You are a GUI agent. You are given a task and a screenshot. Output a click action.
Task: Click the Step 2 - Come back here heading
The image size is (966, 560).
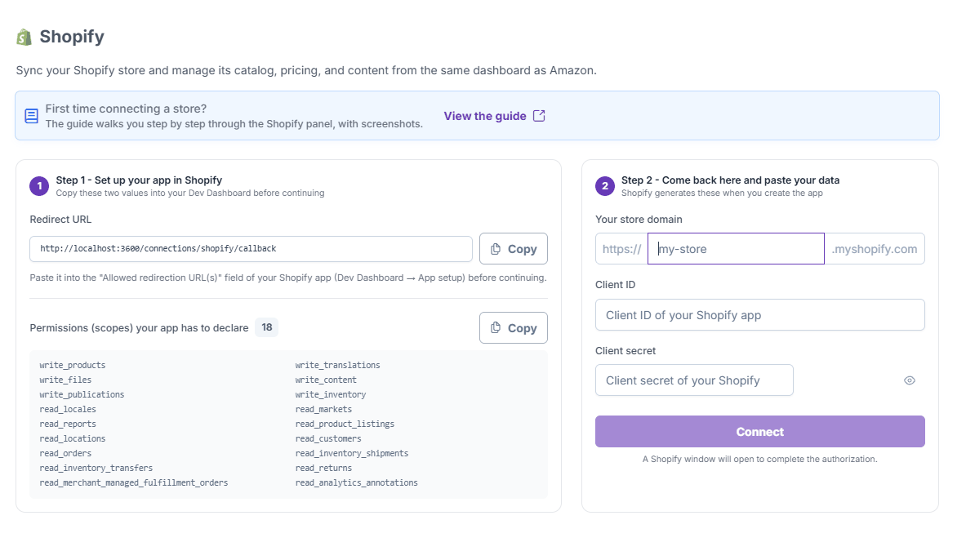click(x=730, y=180)
